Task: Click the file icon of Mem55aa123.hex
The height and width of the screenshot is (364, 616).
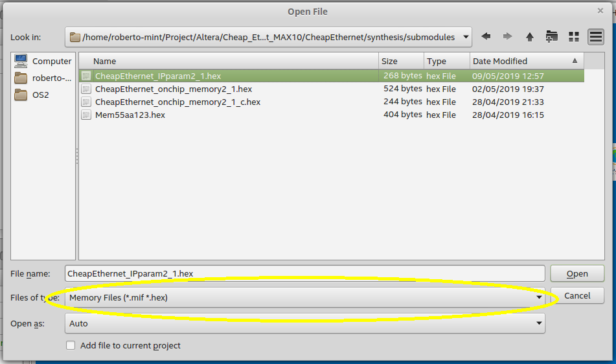Action: click(x=86, y=115)
